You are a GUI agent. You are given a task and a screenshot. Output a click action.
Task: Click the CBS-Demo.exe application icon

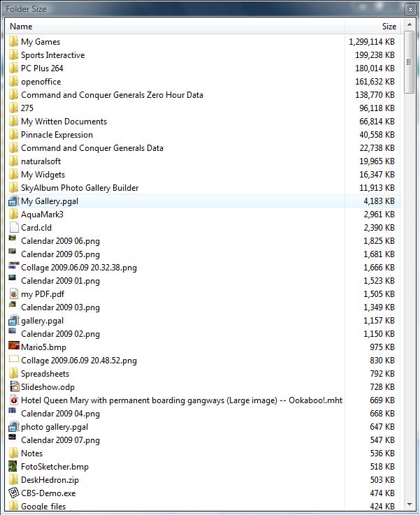tap(14, 493)
